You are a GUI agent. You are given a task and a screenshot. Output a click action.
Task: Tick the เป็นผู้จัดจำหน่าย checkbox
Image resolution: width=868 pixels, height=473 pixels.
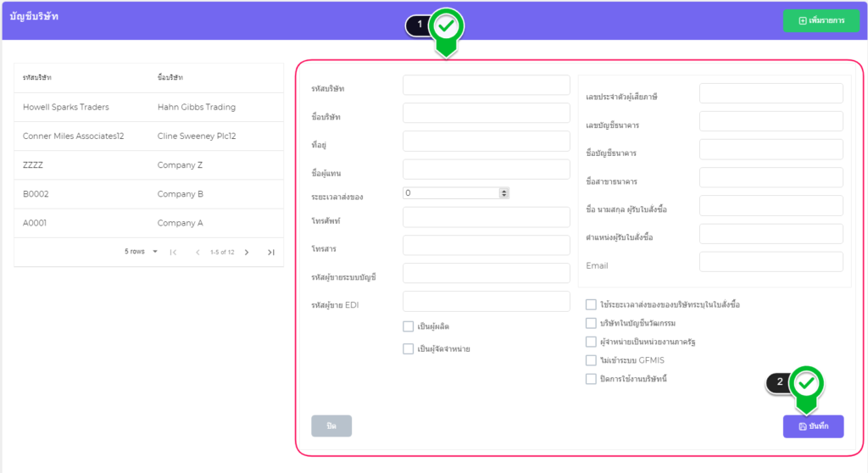pos(409,348)
